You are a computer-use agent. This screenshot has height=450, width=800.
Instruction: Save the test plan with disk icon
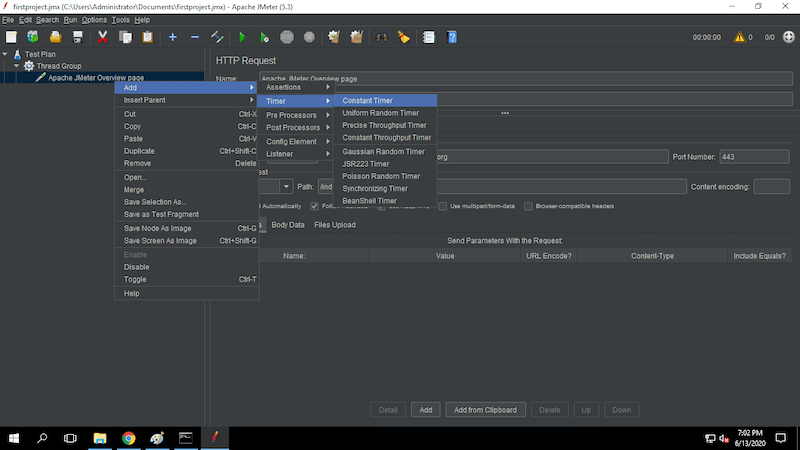pyautogui.click(x=78, y=37)
